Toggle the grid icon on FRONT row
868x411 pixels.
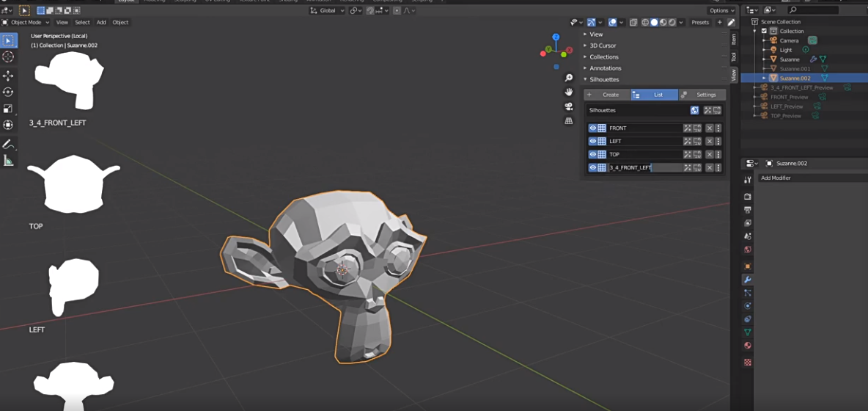click(x=602, y=128)
